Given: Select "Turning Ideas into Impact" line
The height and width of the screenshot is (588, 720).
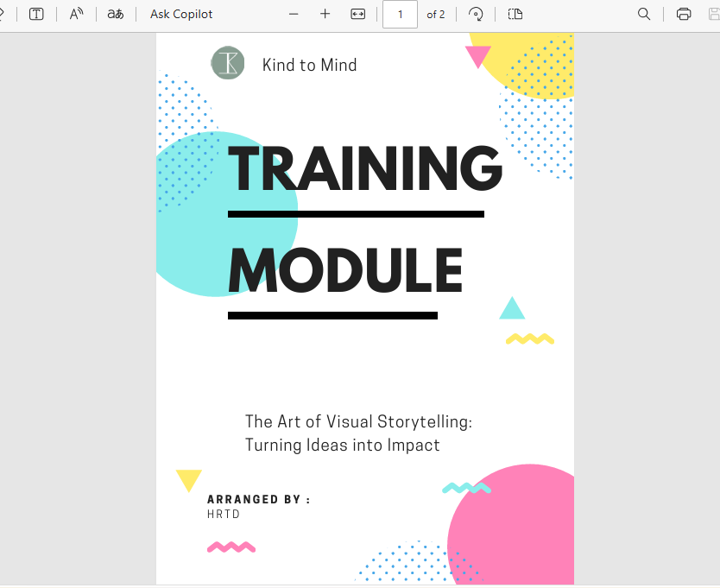Looking at the screenshot, I should click(x=343, y=445).
